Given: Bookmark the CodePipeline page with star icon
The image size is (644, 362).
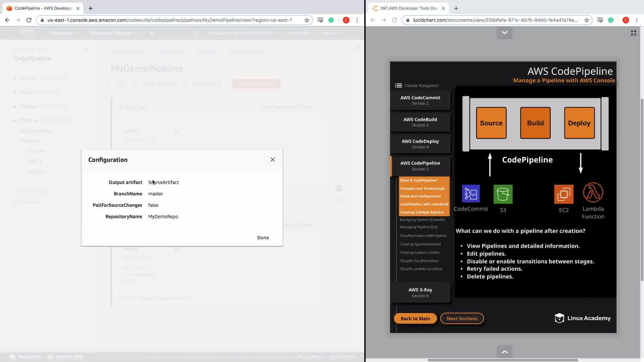Looking at the screenshot, I should point(307,20).
